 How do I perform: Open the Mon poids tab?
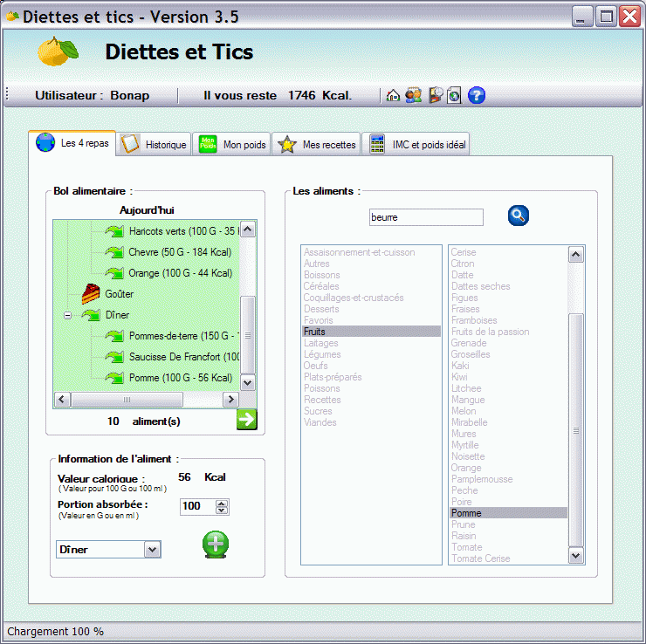coord(232,145)
